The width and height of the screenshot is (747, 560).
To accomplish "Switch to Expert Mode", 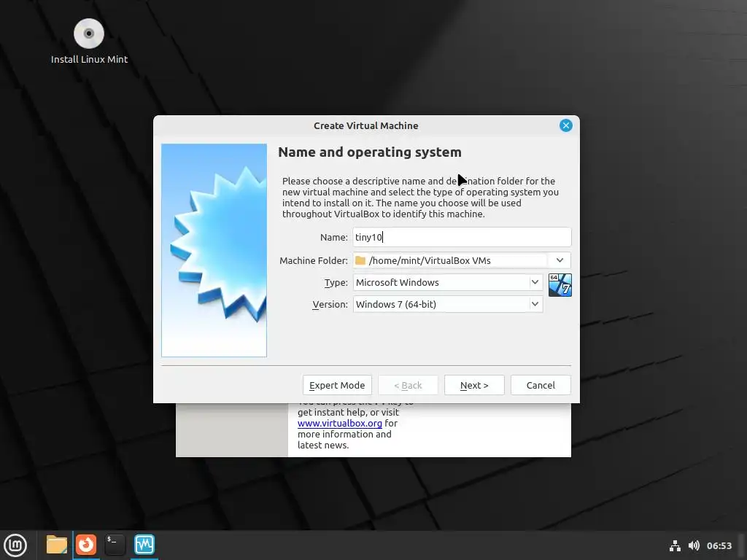I will point(337,385).
